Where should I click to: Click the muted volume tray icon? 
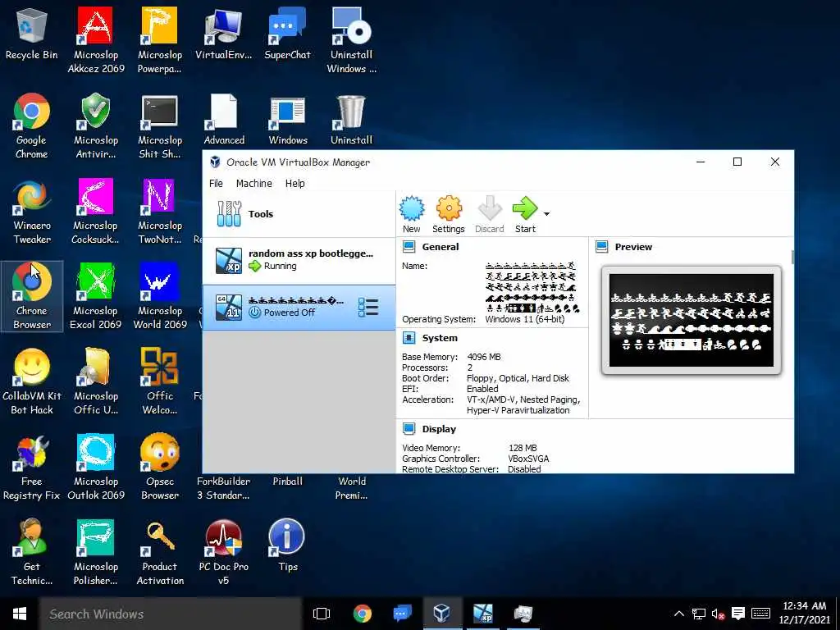(x=718, y=614)
